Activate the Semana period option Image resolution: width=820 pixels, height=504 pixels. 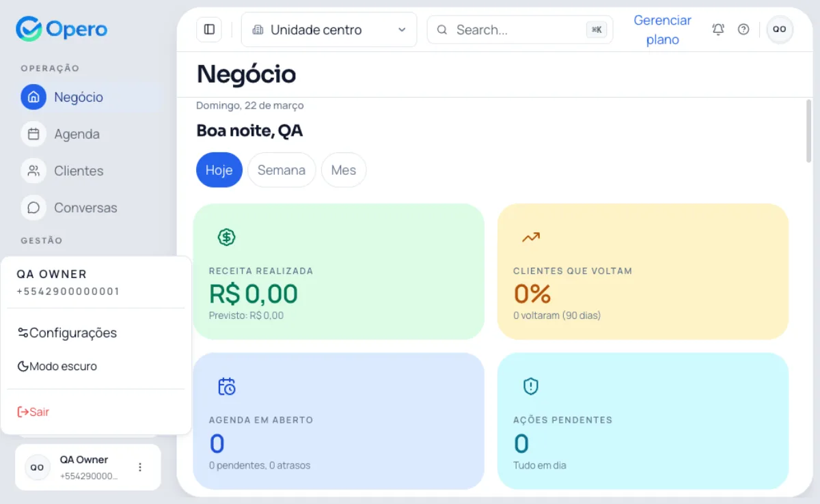pos(282,170)
